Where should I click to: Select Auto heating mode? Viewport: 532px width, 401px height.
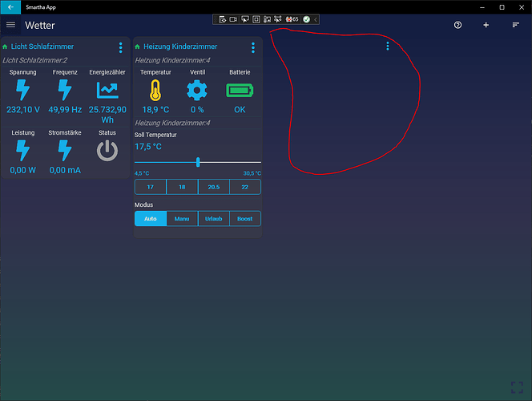point(151,219)
